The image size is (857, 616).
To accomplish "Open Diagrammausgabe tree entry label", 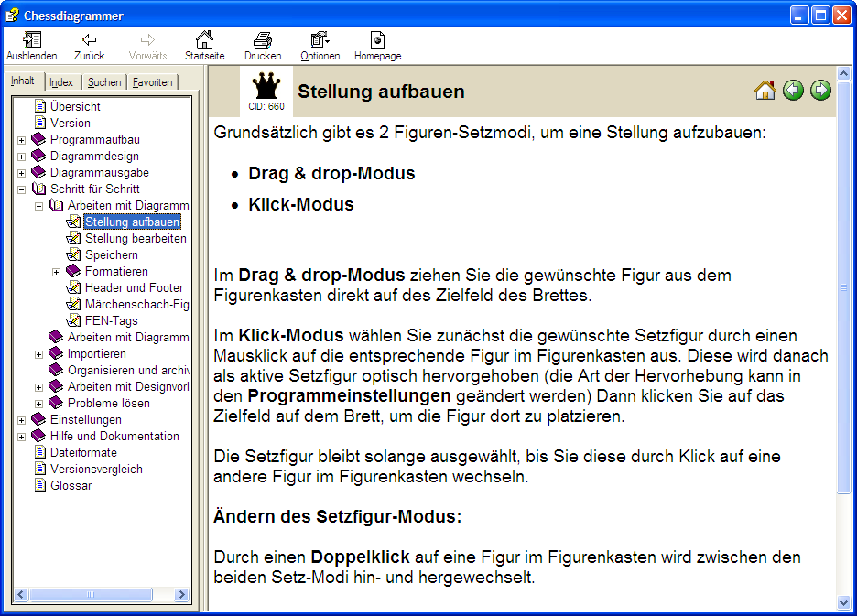I will (x=100, y=172).
